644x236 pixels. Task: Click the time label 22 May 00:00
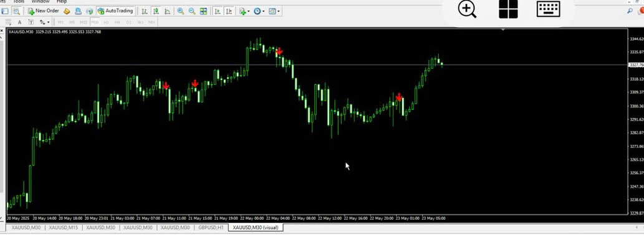tap(252, 219)
